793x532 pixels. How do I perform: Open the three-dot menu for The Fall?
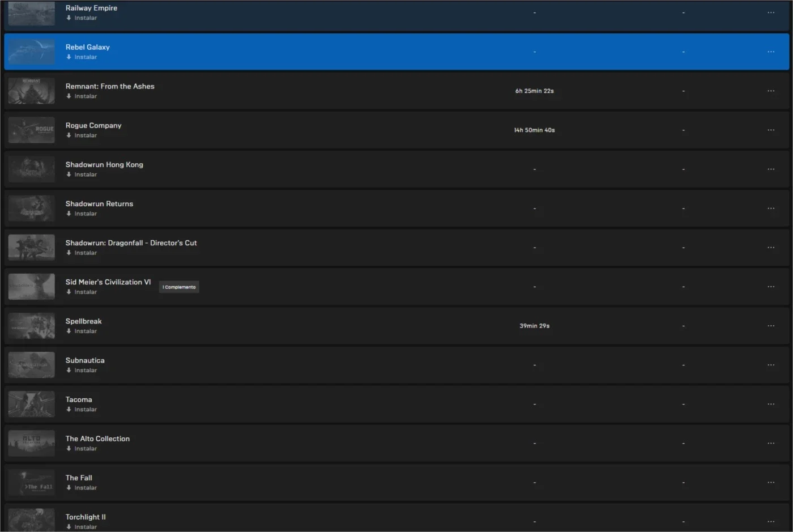[771, 482]
